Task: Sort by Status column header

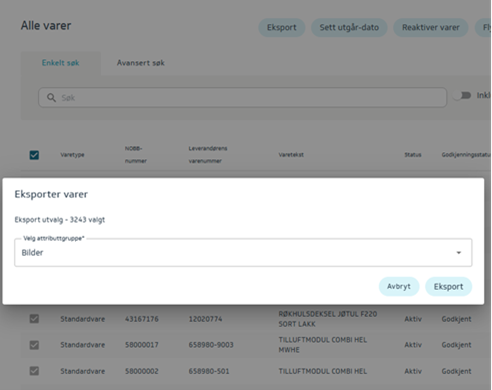Action: pos(413,155)
